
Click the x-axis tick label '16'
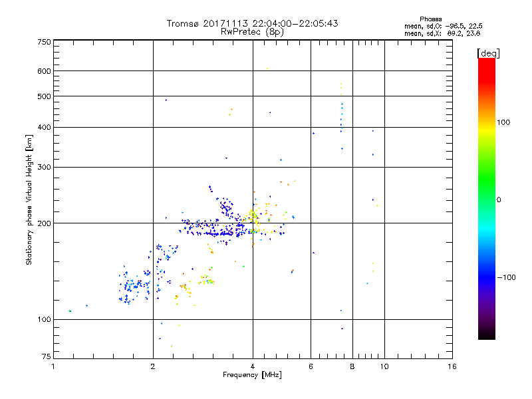pos(452,366)
